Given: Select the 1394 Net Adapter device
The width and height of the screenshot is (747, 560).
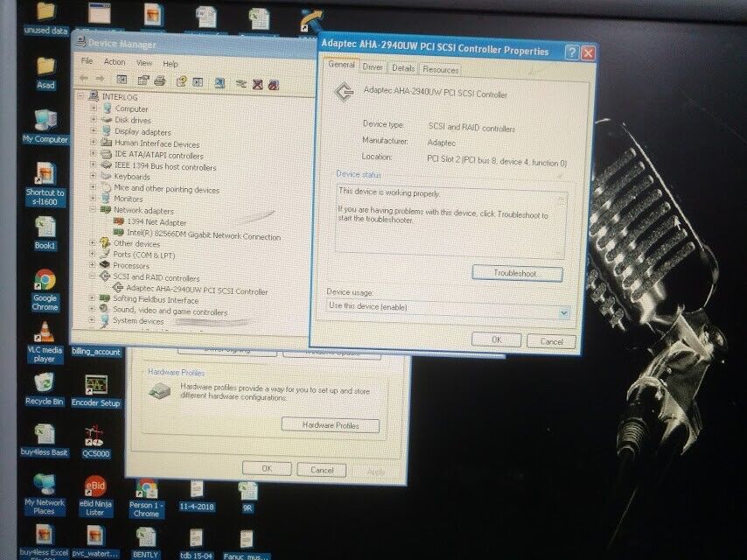Looking at the screenshot, I should point(157,222).
